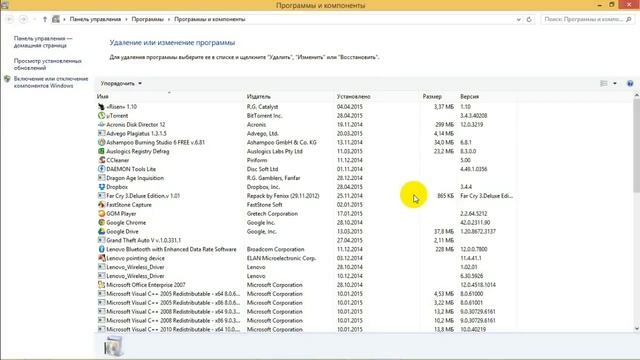Open the recent locations arrow next to forward button
The image size is (640, 360).
pyautogui.click(x=35, y=19)
